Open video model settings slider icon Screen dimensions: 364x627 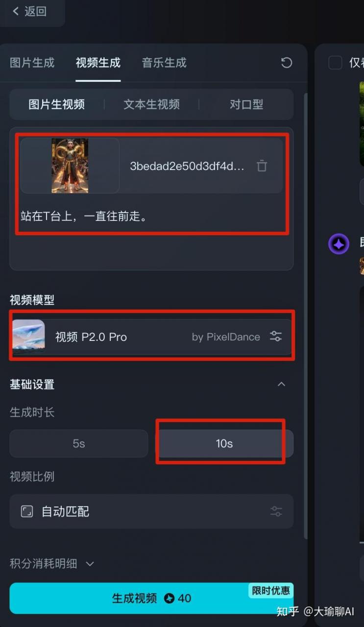(276, 336)
